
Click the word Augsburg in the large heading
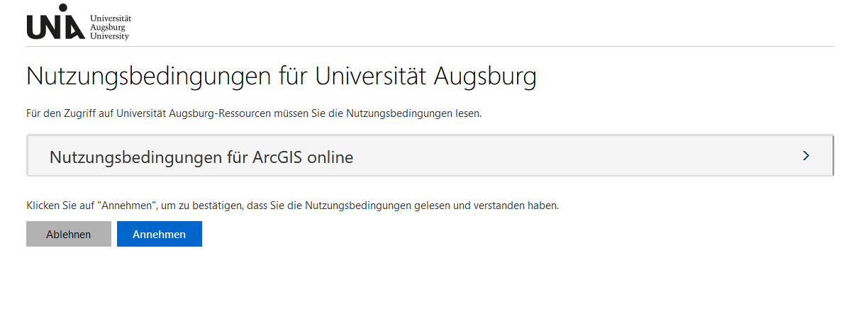click(x=484, y=77)
